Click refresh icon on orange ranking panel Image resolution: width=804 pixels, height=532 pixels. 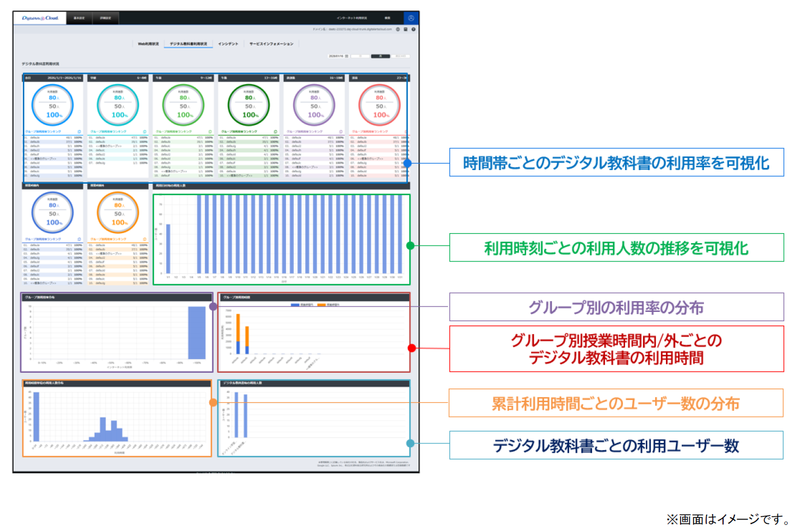tap(145, 239)
